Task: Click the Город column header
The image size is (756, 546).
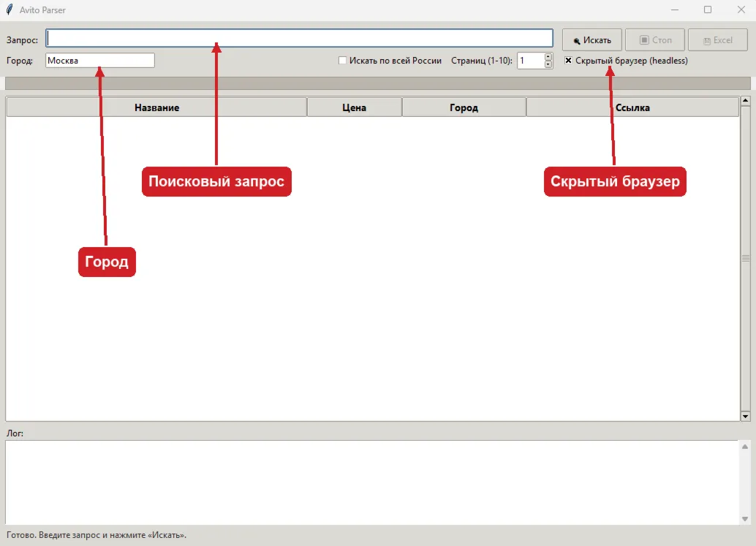Action: [464, 107]
